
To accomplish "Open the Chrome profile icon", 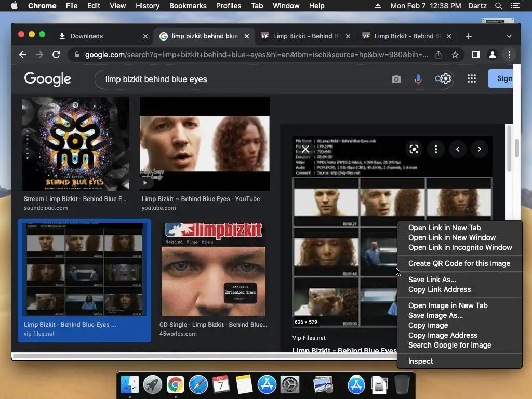I will 493,55.
